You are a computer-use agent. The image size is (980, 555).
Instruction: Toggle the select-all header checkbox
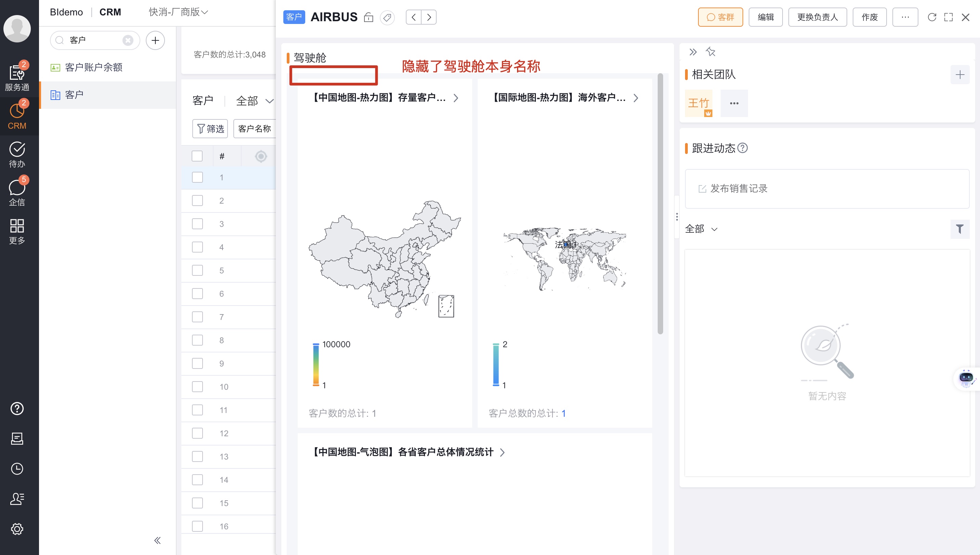tap(197, 156)
